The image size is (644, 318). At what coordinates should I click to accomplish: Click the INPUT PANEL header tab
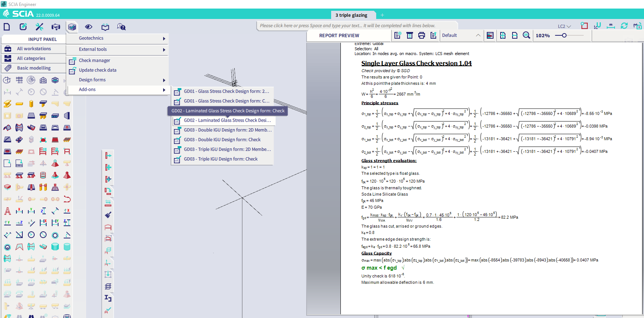pyautogui.click(x=42, y=39)
